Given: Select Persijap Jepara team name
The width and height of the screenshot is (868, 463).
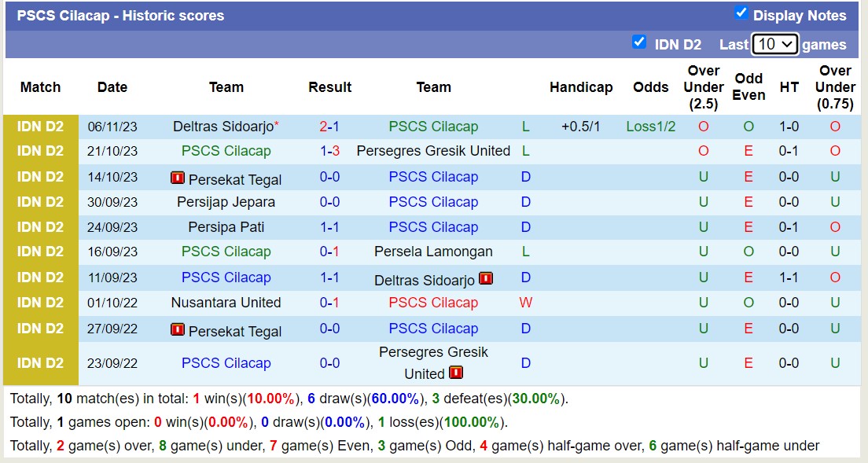Looking at the screenshot, I should tap(226, 202).
